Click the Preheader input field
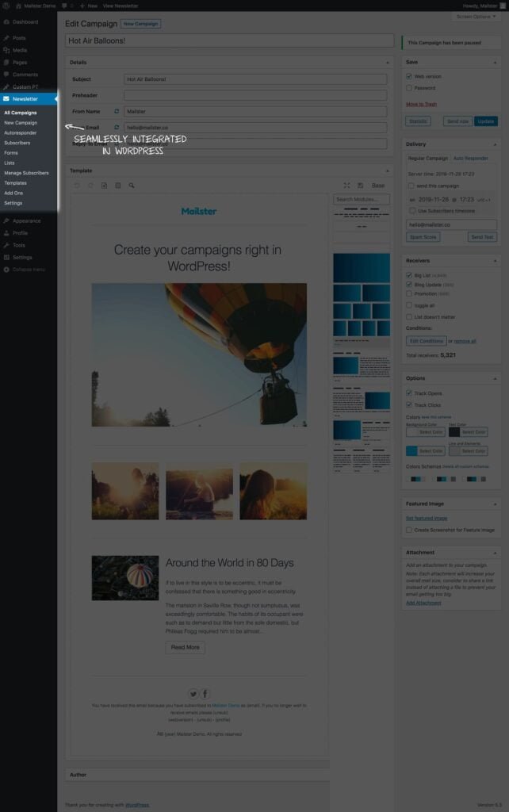 click(255, 95)
